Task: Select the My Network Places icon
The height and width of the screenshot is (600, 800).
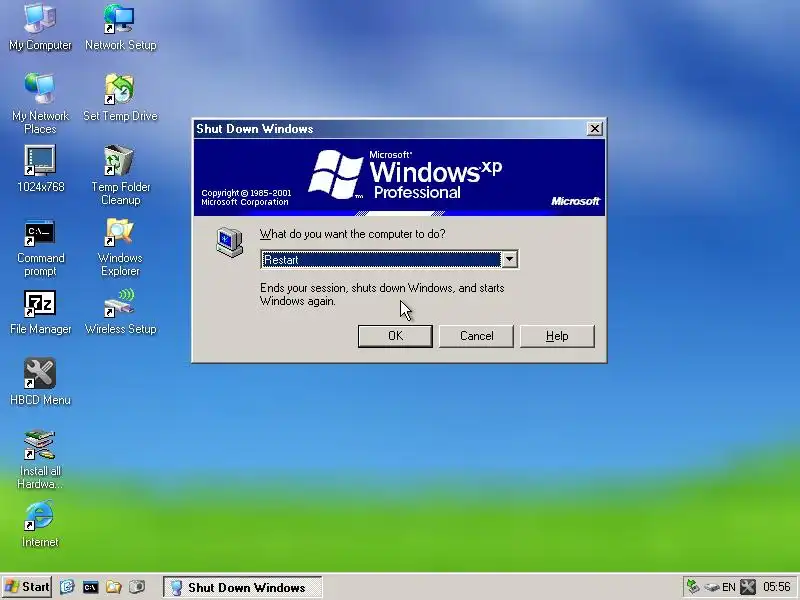Action: point(40,104)
